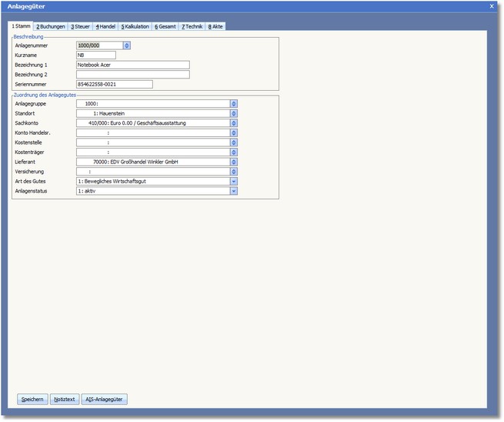Click the Lieferant lookup icon

pyautogui.click(x=234, y=162)
